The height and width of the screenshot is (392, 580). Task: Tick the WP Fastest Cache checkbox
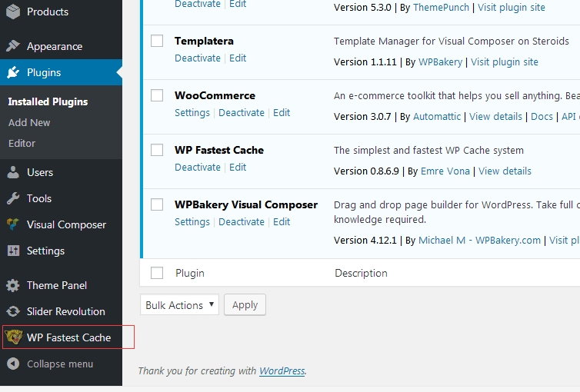click(x=157, y=150)
